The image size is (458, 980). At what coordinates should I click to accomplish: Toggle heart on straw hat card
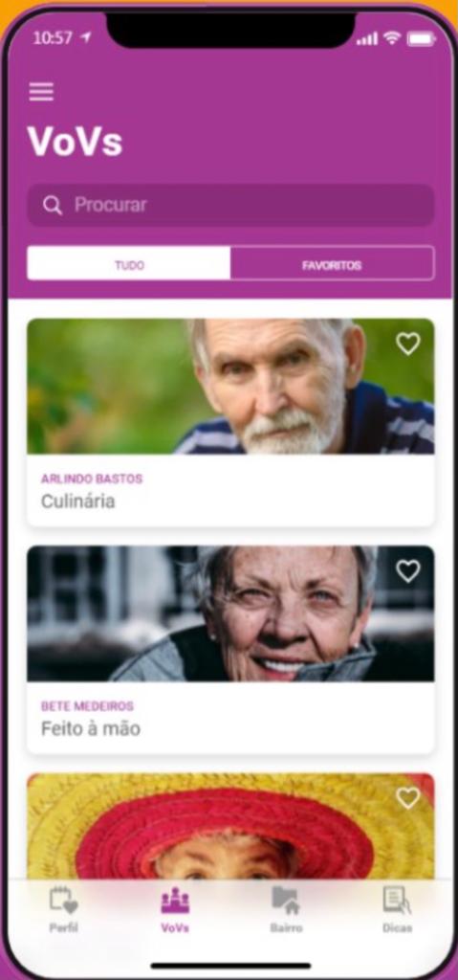(408, 798)
